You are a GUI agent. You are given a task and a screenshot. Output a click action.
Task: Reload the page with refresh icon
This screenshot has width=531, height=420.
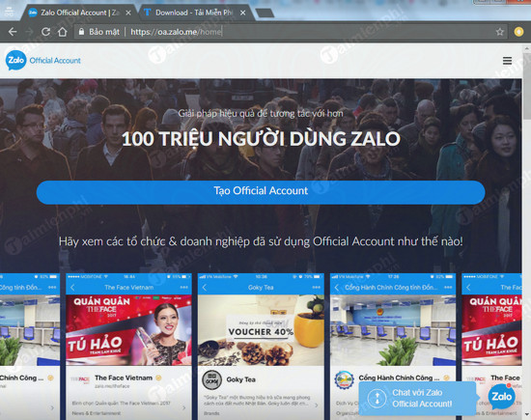coord(45,32)
